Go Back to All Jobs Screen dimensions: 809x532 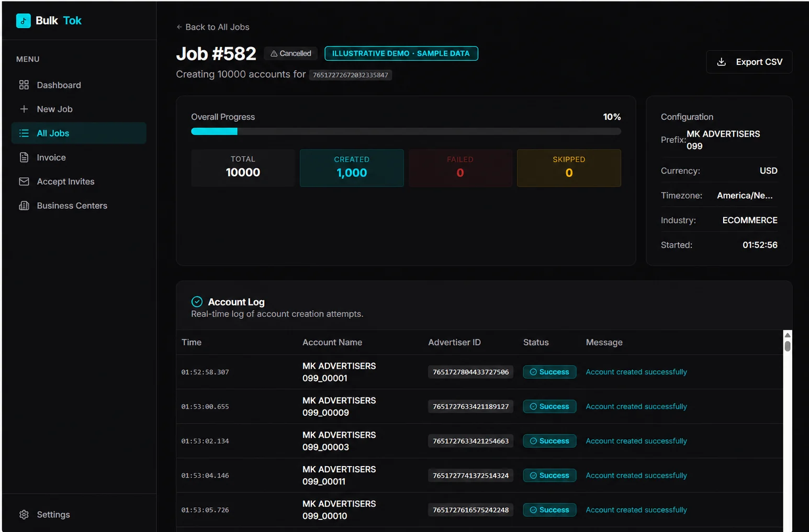[212, 27]
